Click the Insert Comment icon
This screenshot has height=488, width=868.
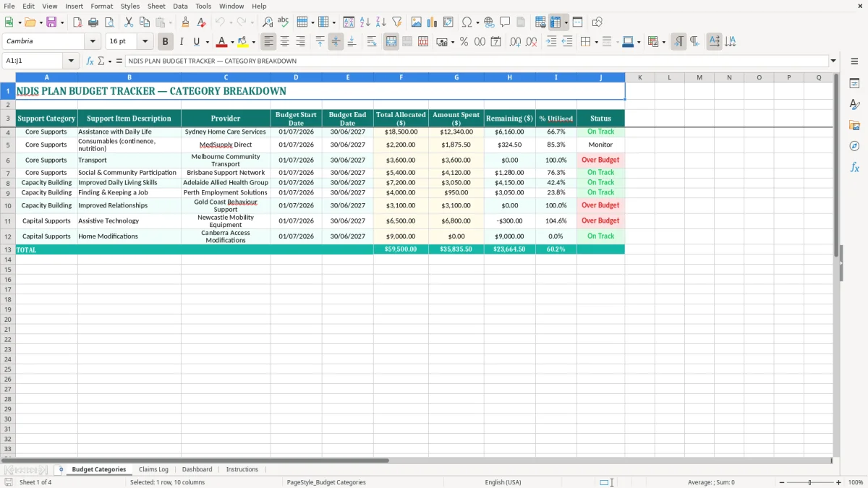(x=505, y=22)
